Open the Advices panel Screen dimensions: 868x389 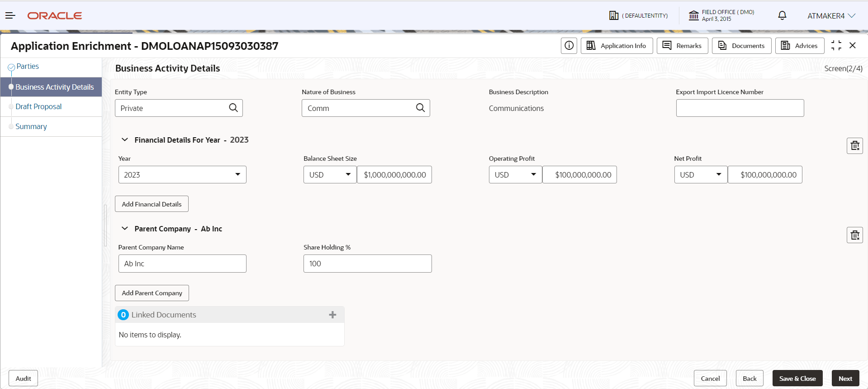pos(800,46)
